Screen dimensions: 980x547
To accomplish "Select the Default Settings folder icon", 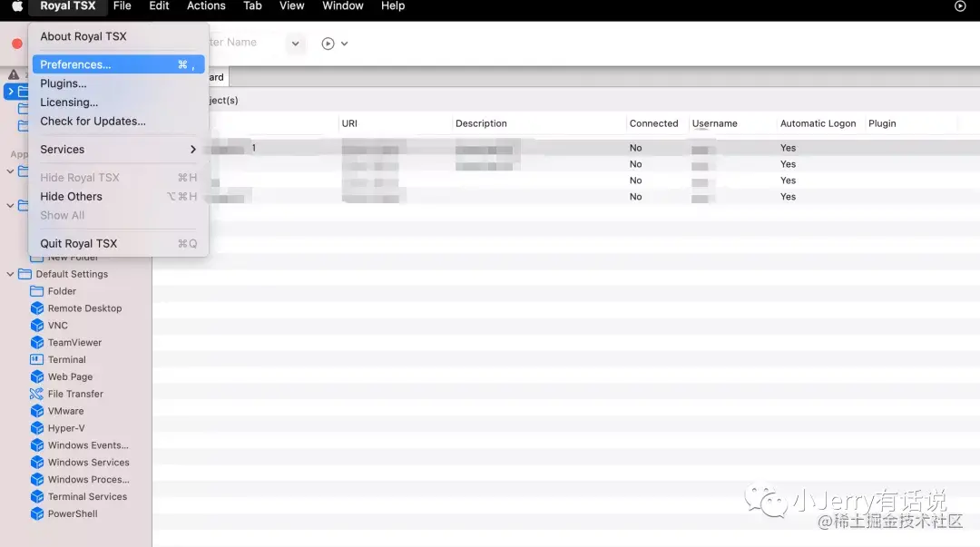I will pos(24,274).
